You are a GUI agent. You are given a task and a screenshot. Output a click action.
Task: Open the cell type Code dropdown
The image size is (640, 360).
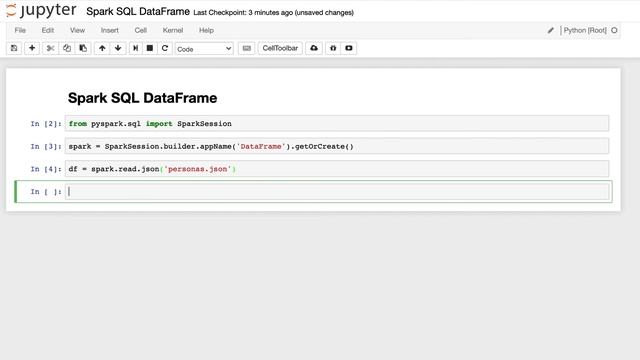[204, 49]
